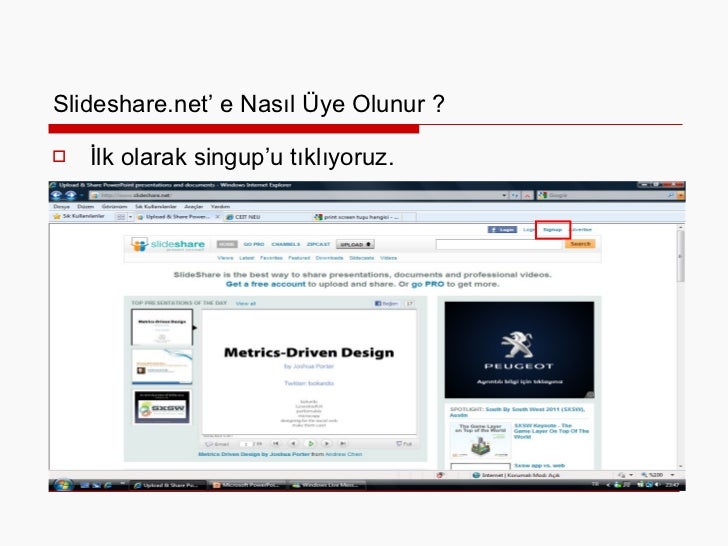The height and width of the screenshot is (546, 728).
Task: Click the SlideShare search input field
Action: point(499,244)
